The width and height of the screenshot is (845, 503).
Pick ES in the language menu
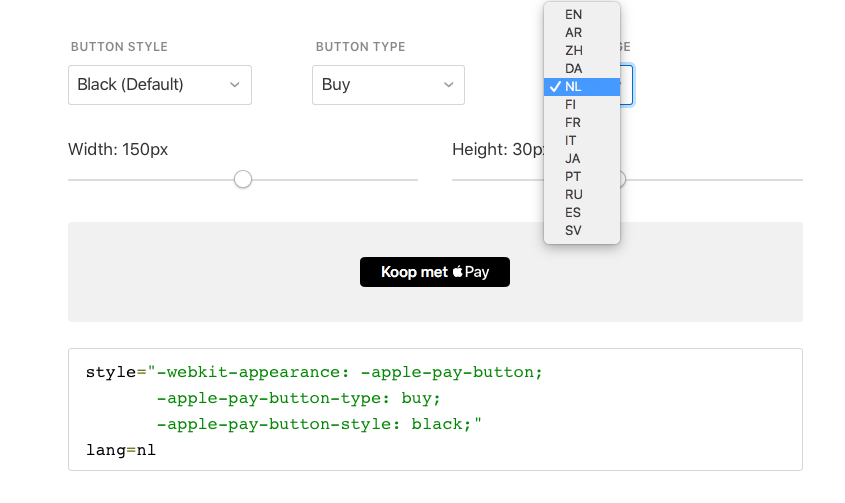581,212
